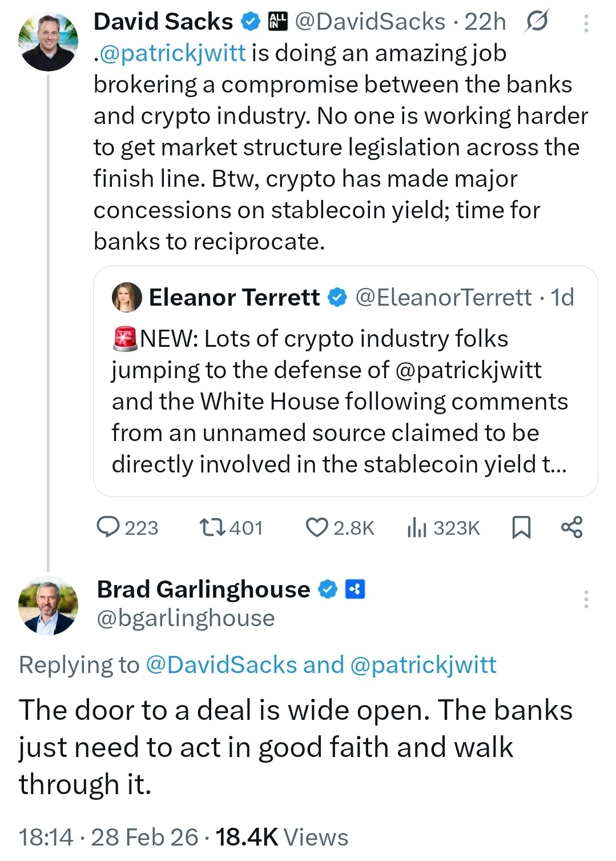Repost David Sacks' tweet
The height and width of the screenshot is (861, 616).
[x=212, y=527]
